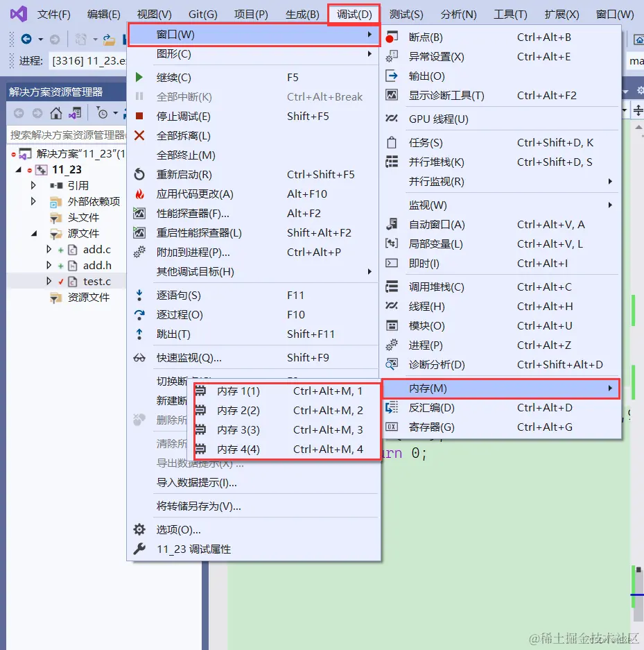This screenshot has height=650, width=644.
Task: Open 其他调试目标(H) submenu
Action: pos(254,271)
